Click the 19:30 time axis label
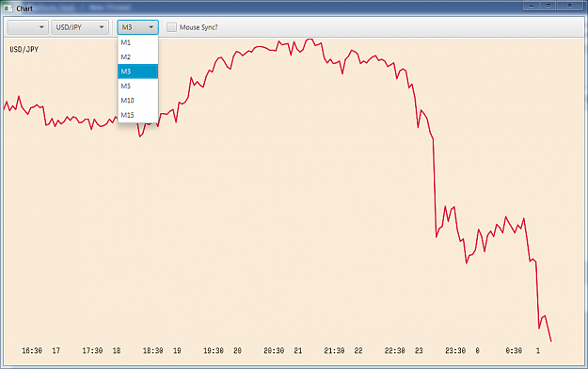The image size is (588, 369). pyautogui.click(x=214, y=350)
